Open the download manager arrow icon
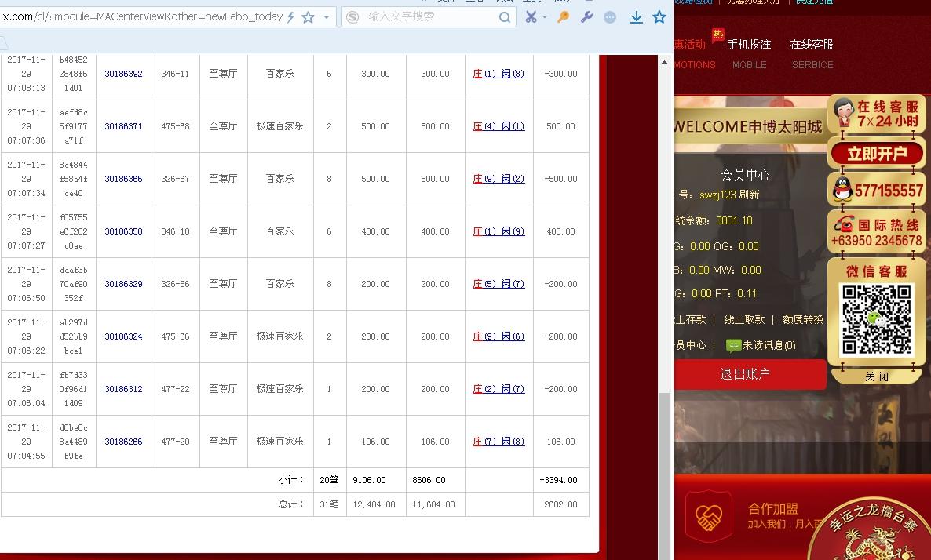This screenshot has height=560, width=931. pos(636,16)
